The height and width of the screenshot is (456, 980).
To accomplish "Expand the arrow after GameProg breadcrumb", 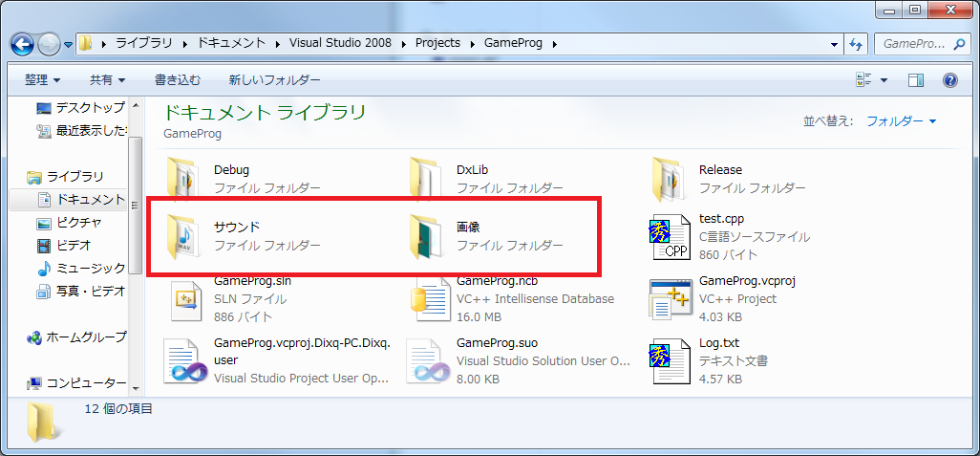I will click(x=554, y=44).
